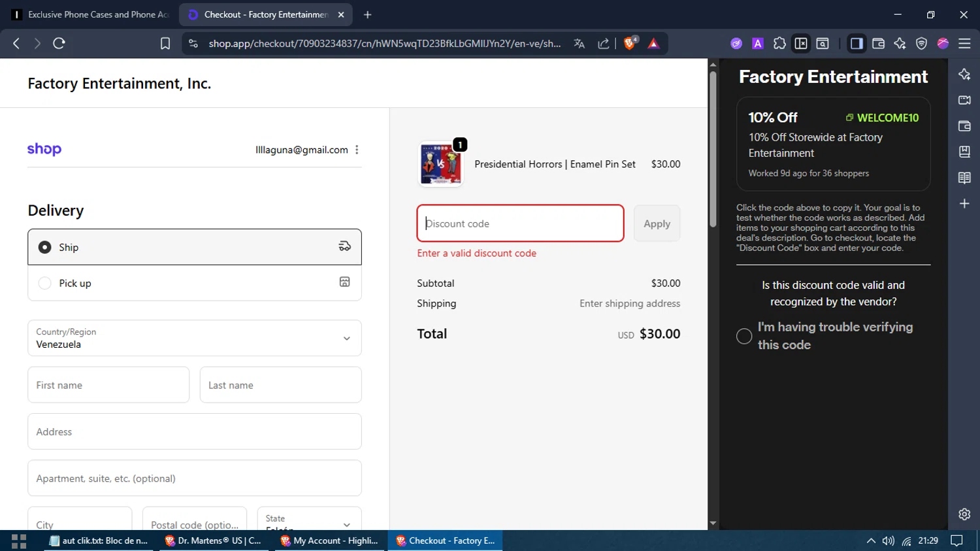Viewport: 980px width, 551px height.
Task: Open a new browser tab
Action: pos(368,14)
